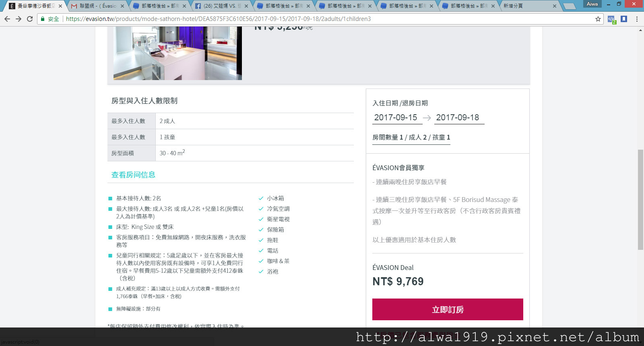Close the first hotel tab

[x=60, y=6]
